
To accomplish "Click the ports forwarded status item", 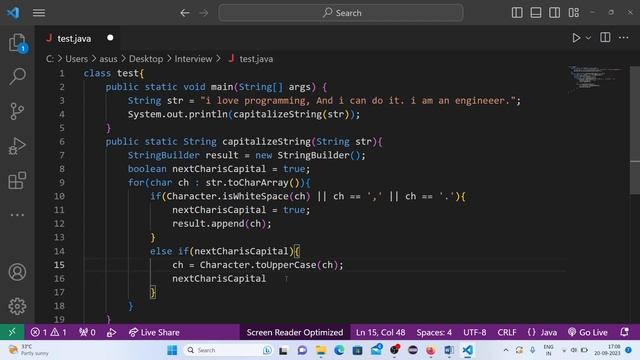I will pos(87,332).
